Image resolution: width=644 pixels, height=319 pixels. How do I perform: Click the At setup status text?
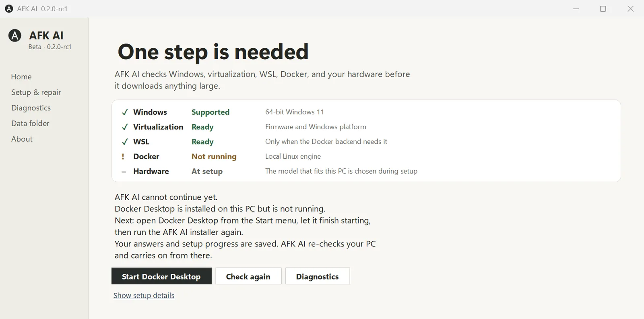click(x=207, y=172)
